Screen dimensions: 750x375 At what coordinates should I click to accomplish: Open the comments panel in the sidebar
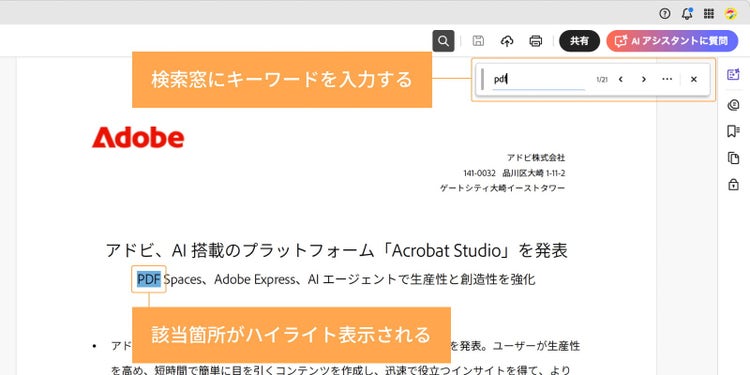[x=733, y=105]
